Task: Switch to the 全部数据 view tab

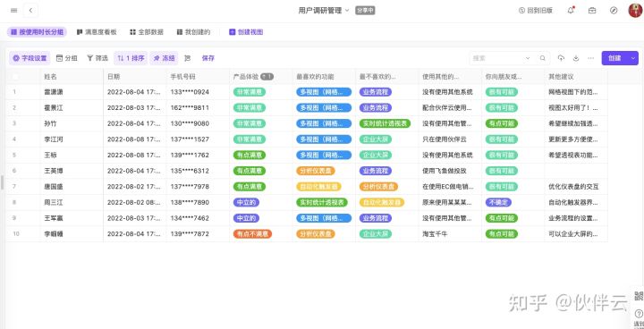Action: point(147,32)
